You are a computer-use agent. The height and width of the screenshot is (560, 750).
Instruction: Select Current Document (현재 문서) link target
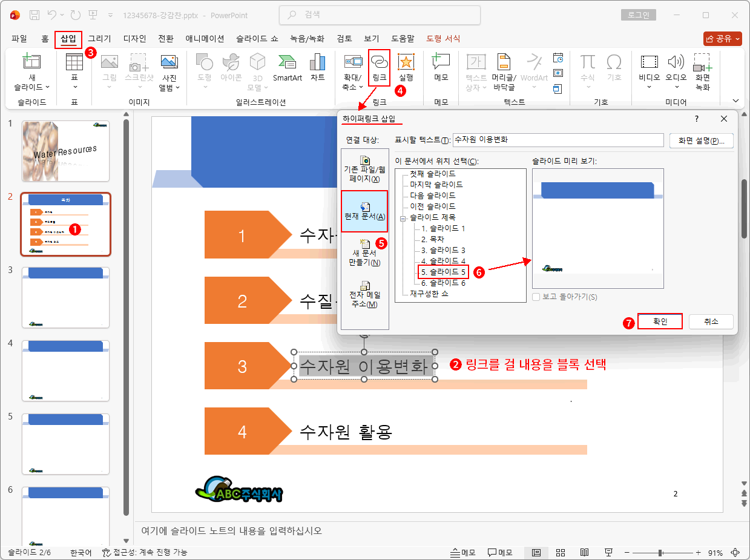coord(364,211)
